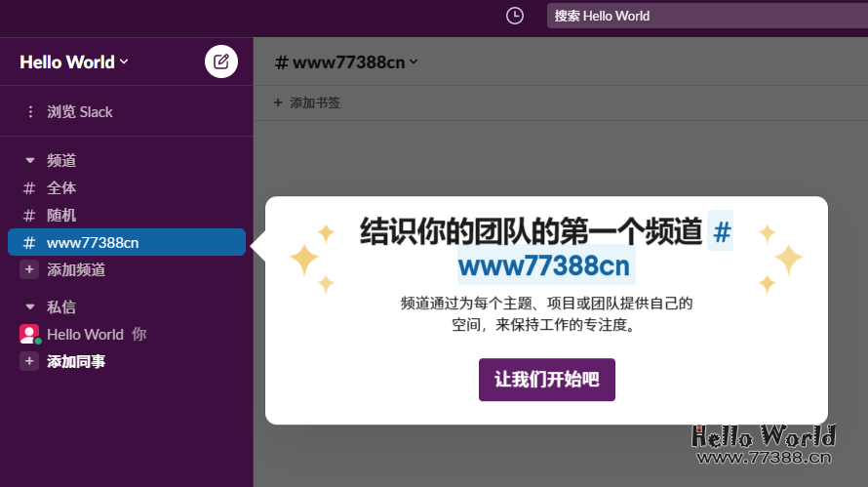Click the hash icon beside 随机
The width and height of the screenshot is (868, 487).
[x=29, y=216]
